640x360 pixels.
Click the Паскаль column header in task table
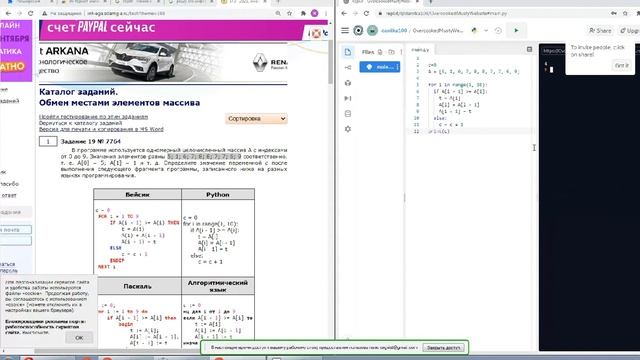(138, 286)
